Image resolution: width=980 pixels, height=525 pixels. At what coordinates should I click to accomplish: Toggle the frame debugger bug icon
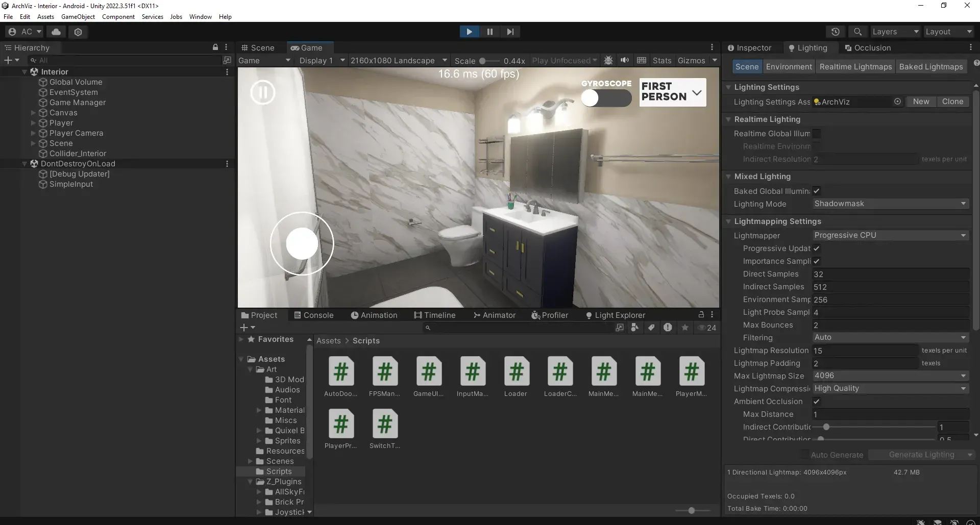pyautogui.click(x=608, y=60)
